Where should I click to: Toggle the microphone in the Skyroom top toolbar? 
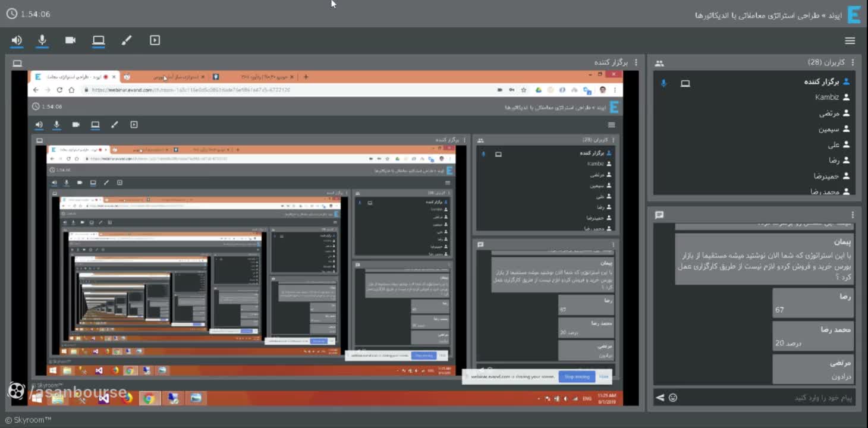42,40
